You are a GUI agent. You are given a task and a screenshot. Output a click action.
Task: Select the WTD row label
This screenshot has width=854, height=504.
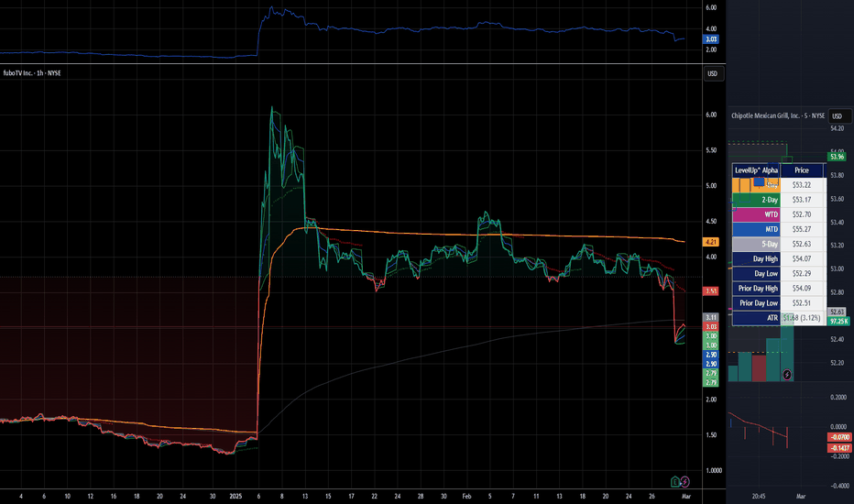[757, 214]
